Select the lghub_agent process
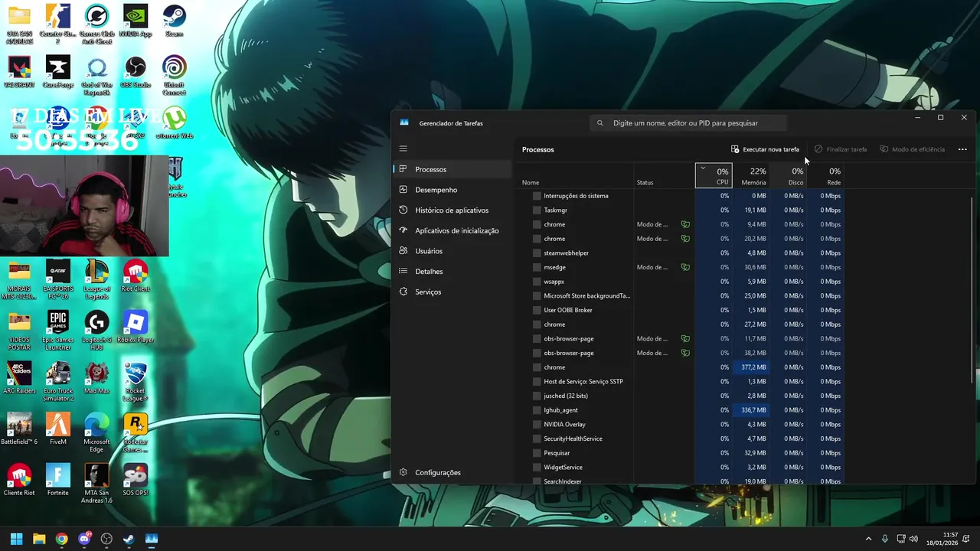The height and width of the screenshot is (551, 980). click(x=681, y=410)
